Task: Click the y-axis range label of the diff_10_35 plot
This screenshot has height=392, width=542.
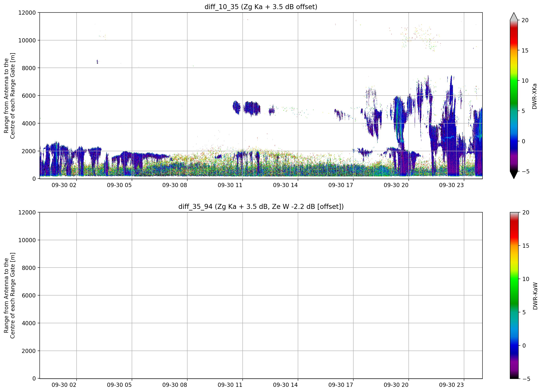Action: coord(9,96)
